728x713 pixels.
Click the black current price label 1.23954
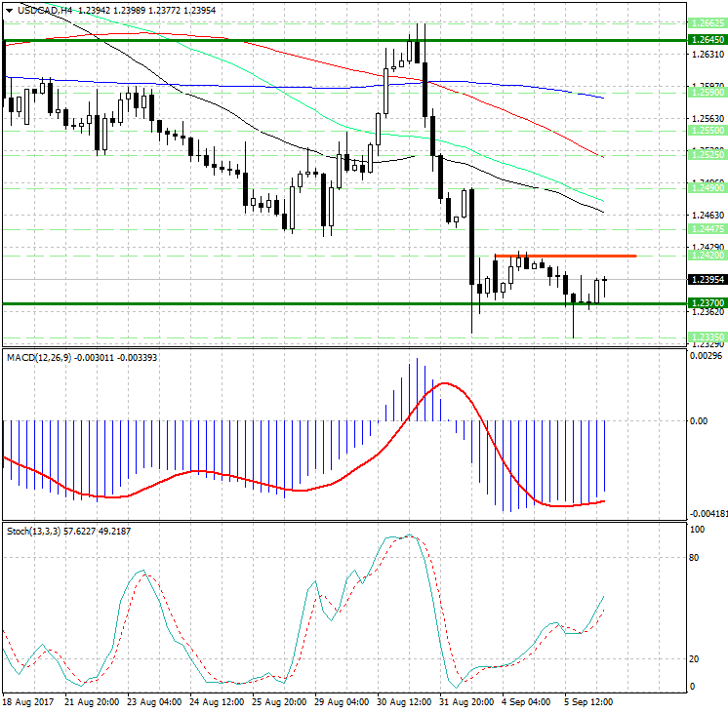point(707,279)
